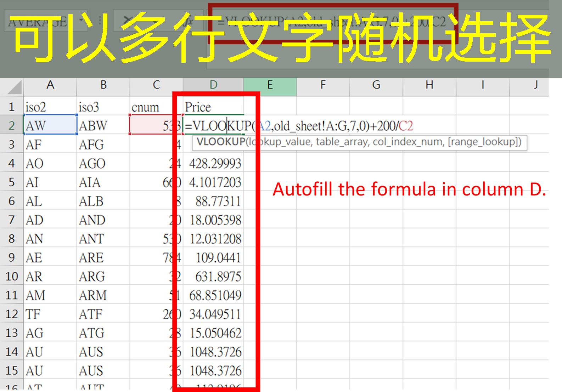The image size is (562, 392).
Task: Select the highlighted column E header
Action: point(270,85)
